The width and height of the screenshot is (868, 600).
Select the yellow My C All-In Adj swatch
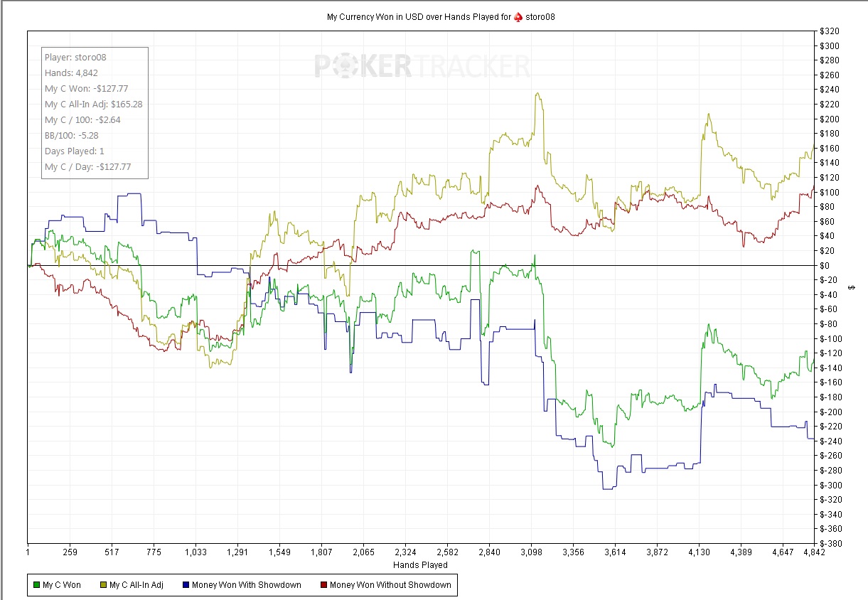[x=104, y=585]
